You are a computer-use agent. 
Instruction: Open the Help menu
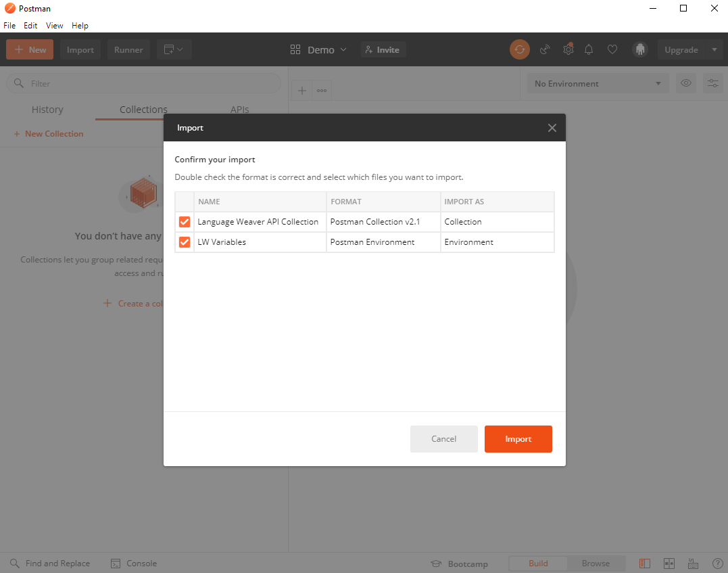[80, 26]
